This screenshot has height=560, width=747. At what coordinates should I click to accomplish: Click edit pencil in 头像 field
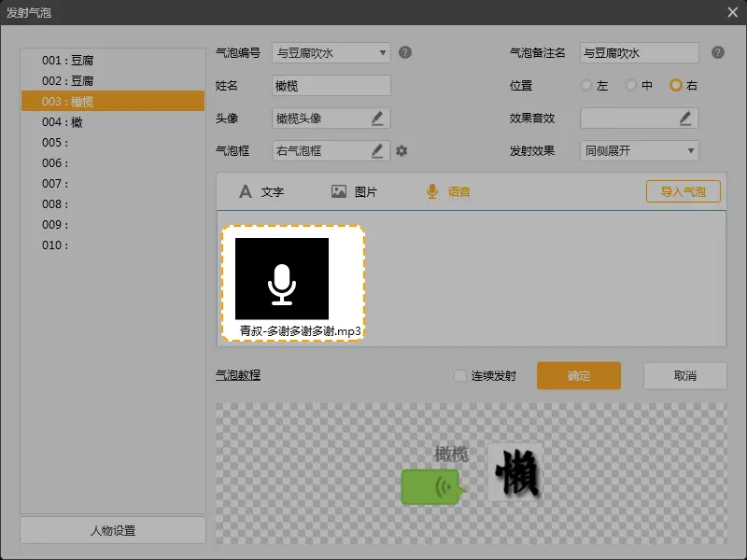[x=377, y=118]
